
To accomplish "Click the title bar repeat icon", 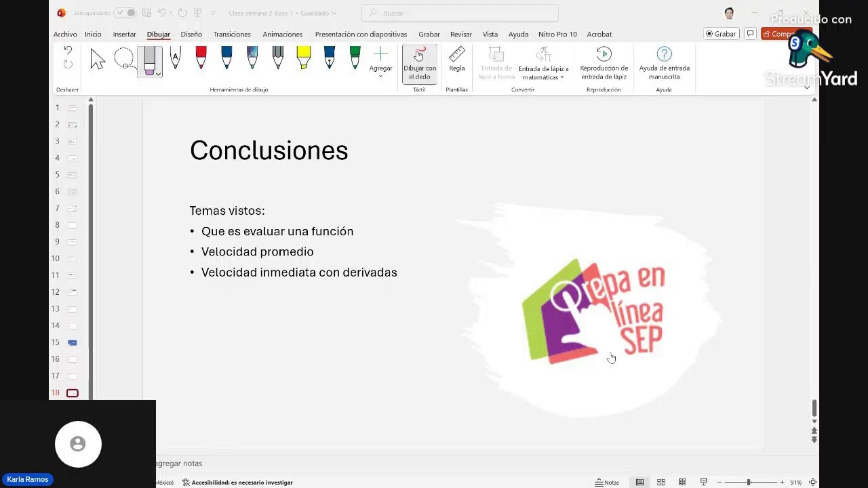I will (182, 13).
